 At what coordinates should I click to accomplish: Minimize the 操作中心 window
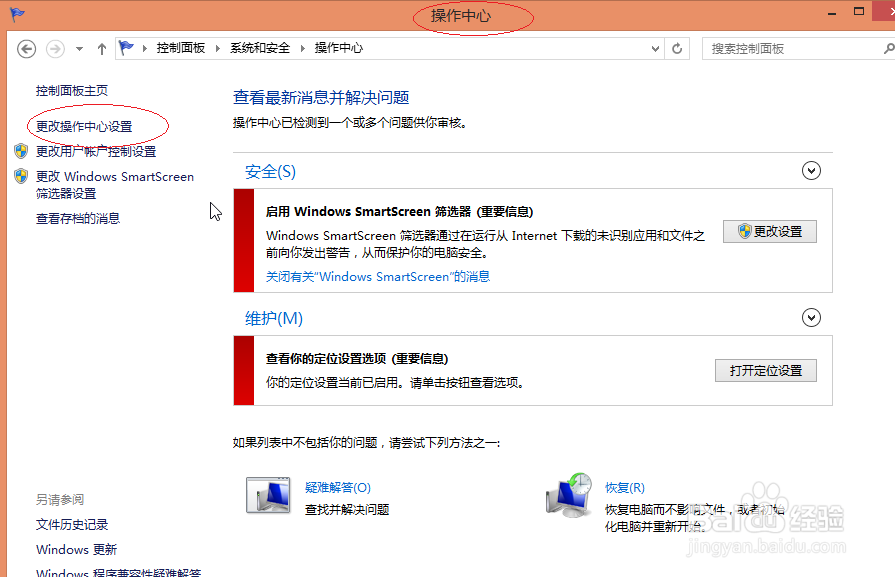(832, 13)
